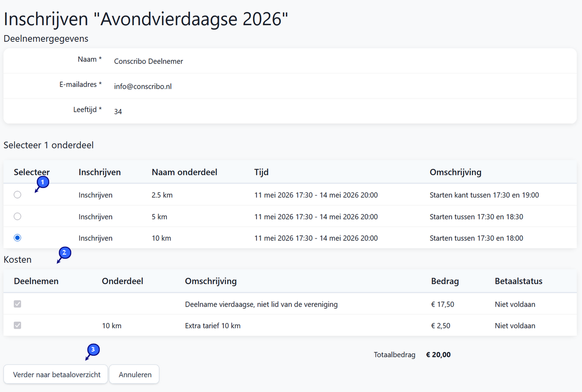582x392 pixels.
Task: Click the Naam field with Conscribo Deelnemer
Action: [148, 62]
